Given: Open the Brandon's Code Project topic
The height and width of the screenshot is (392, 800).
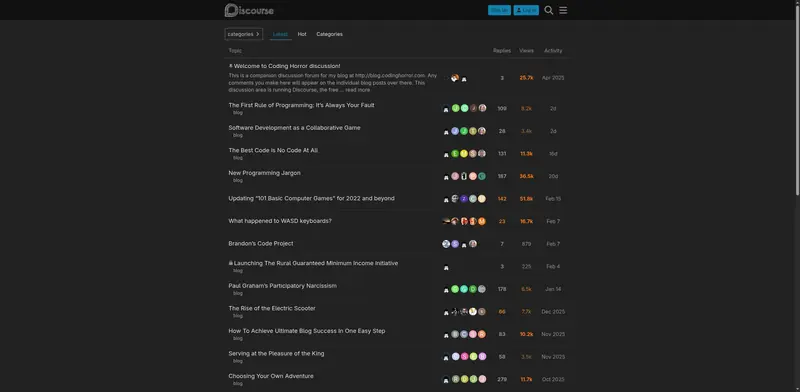Looking at the screenshot, I should [x=261, y=243].
